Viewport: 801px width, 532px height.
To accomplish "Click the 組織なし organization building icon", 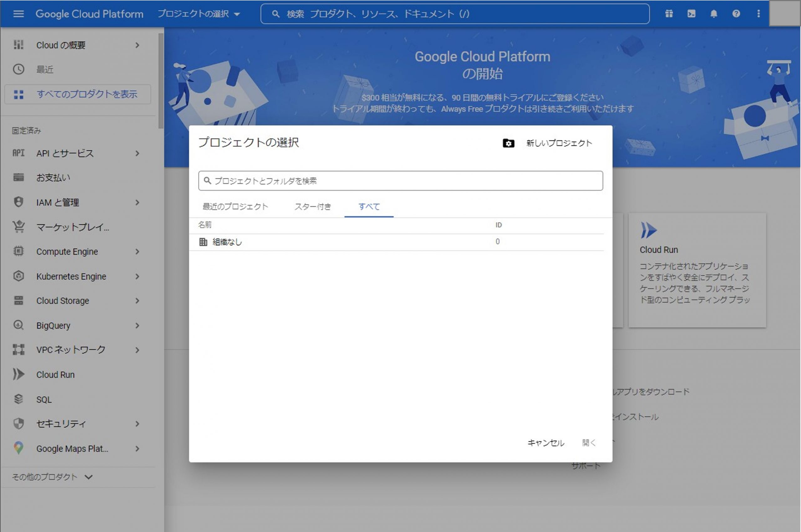I will pyautogui.click(x=203, y=242).
